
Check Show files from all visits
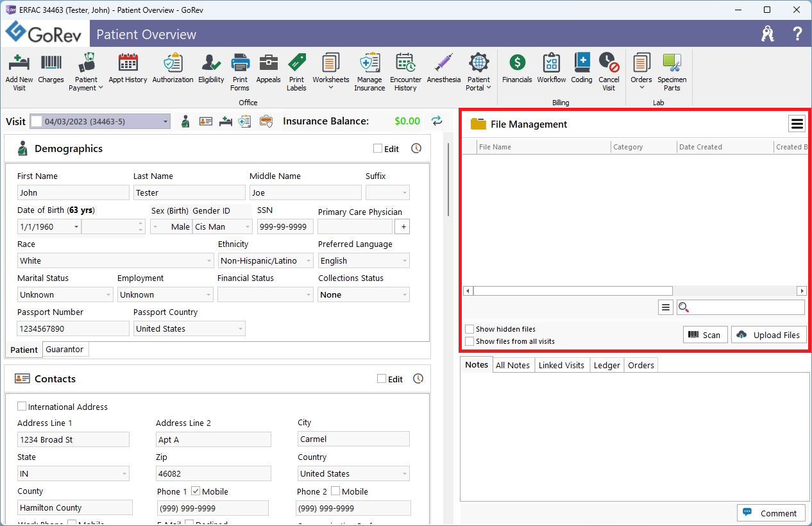469,341
